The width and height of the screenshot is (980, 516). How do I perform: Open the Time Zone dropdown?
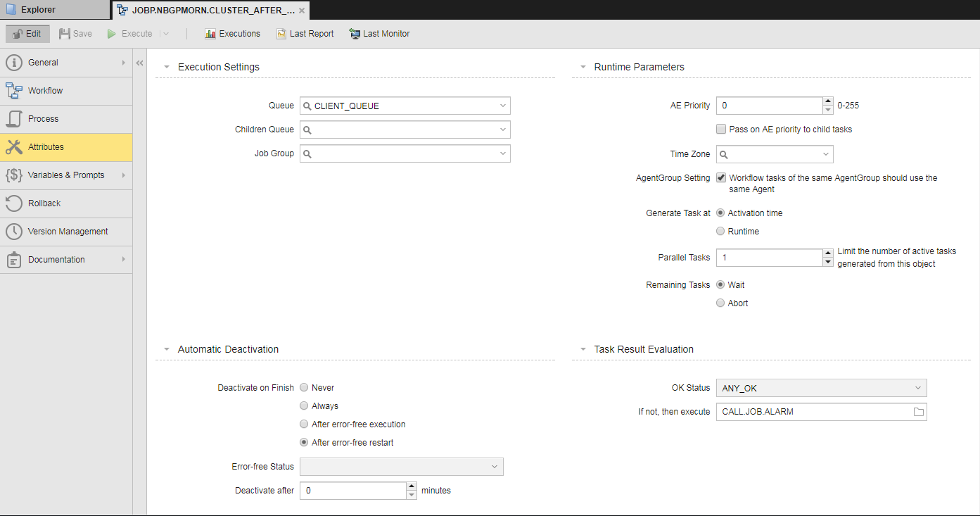click(x=826, y=154)
